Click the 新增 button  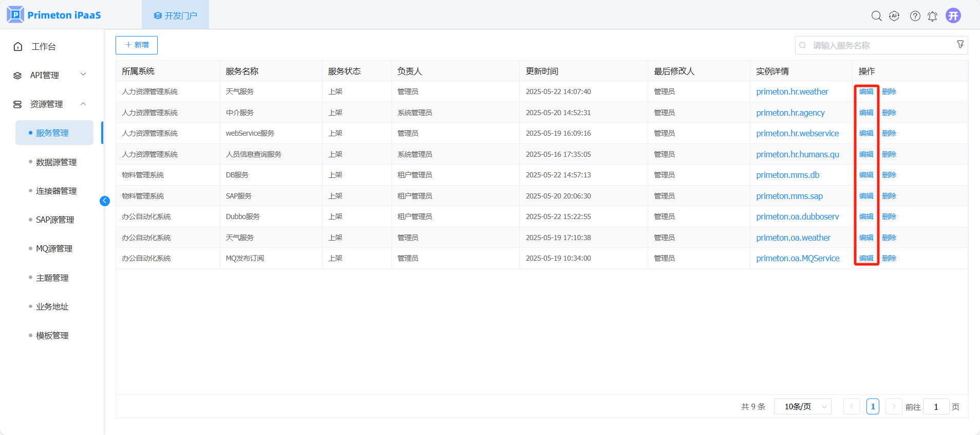point(137,45)
